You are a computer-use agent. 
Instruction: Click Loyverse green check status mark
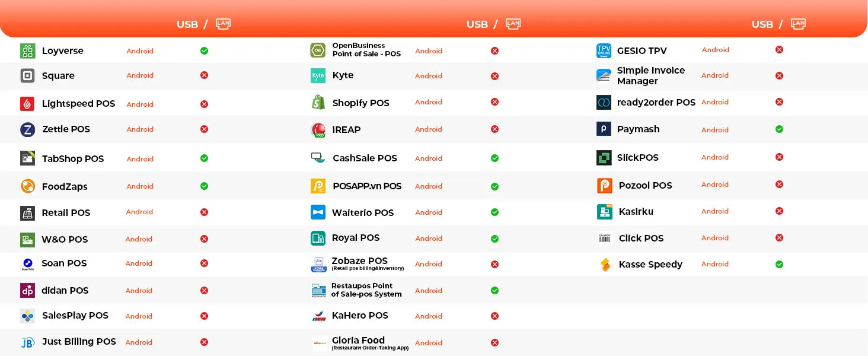(204, 51)
